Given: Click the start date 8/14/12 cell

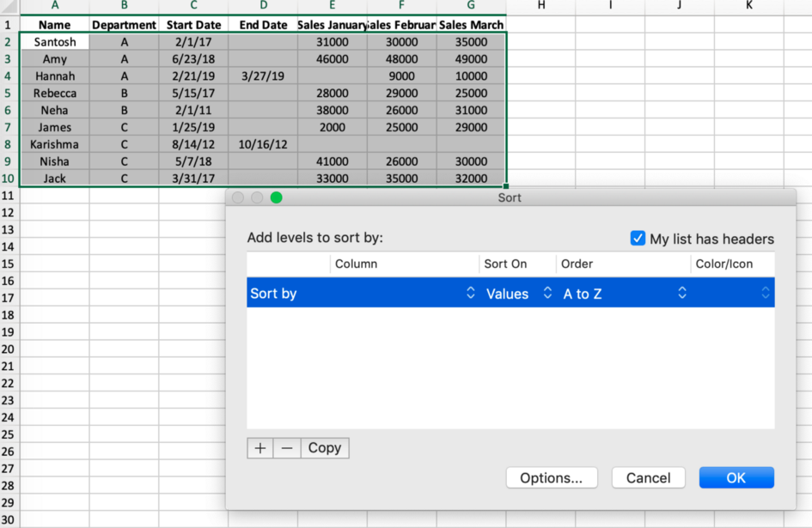Looking at the screenshot, I should pos(193,144).
